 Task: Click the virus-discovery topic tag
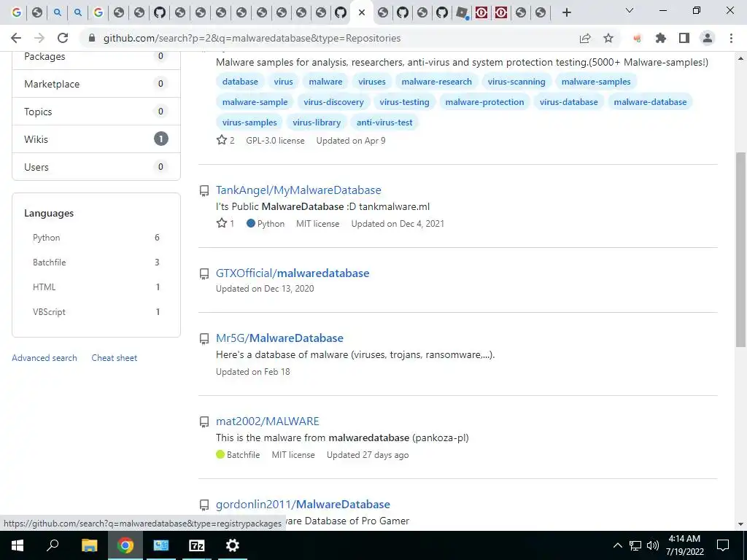click(x=333, y=102)
